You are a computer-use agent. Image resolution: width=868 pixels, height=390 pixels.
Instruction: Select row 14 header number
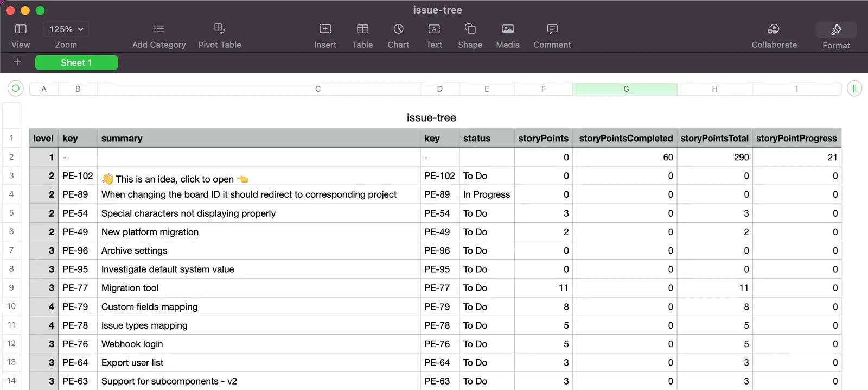pyautogui.click(x=11, y=381)
